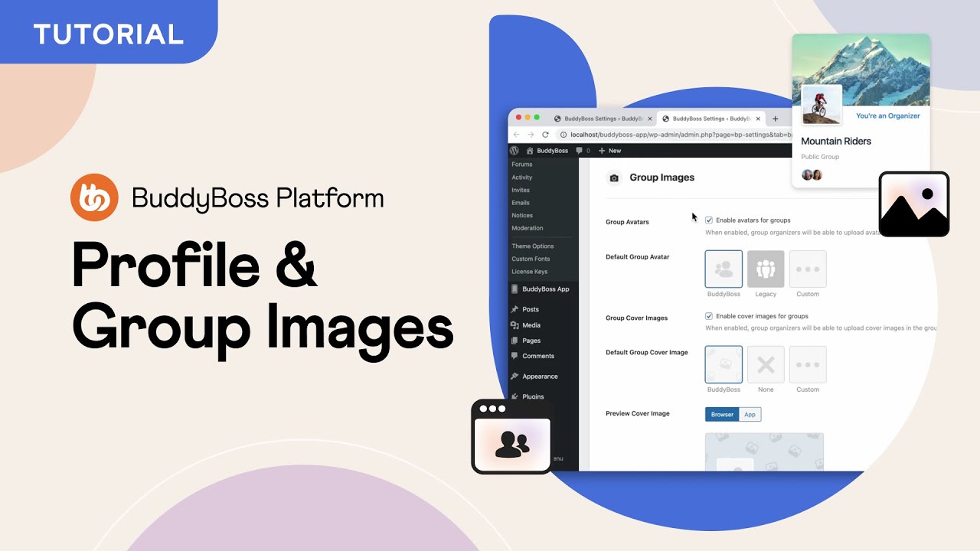980x551 pixels.
Task: Open Appearance via its brush icon
Action: 514,377
